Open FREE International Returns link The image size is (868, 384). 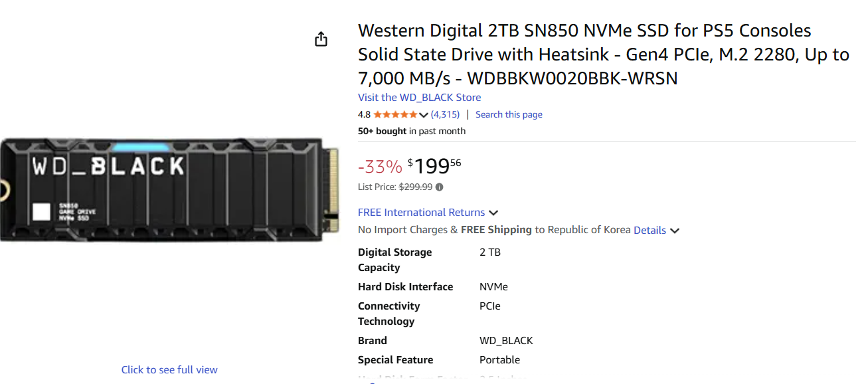coord(421,213)
